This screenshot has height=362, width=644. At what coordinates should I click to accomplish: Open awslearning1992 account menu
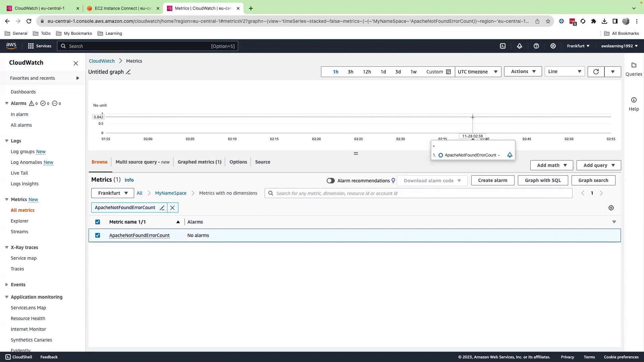619,46
